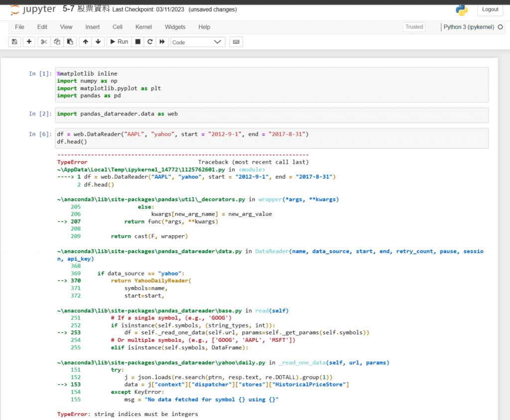Image resolution: width=510 pixels, height=420 pixels.
Task: Toggle the Trusted notebook indicator
Action: click(x=414, y=27)
